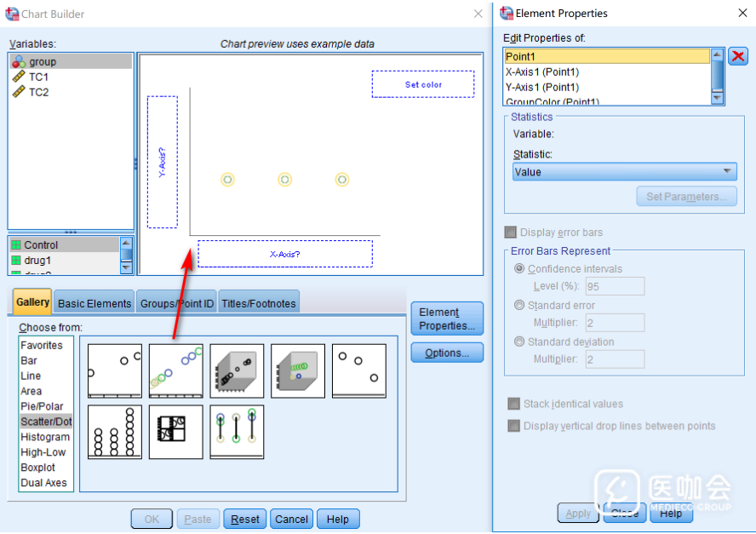Viewport: 756px width, 534px height.
Task: Open the Statistic dropdown showing Value
Action: pyautogui.click(x=624, y=172)
